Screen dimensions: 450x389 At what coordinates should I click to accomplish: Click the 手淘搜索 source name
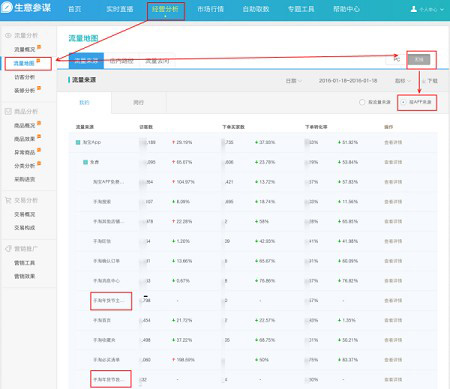click(102, 202)
